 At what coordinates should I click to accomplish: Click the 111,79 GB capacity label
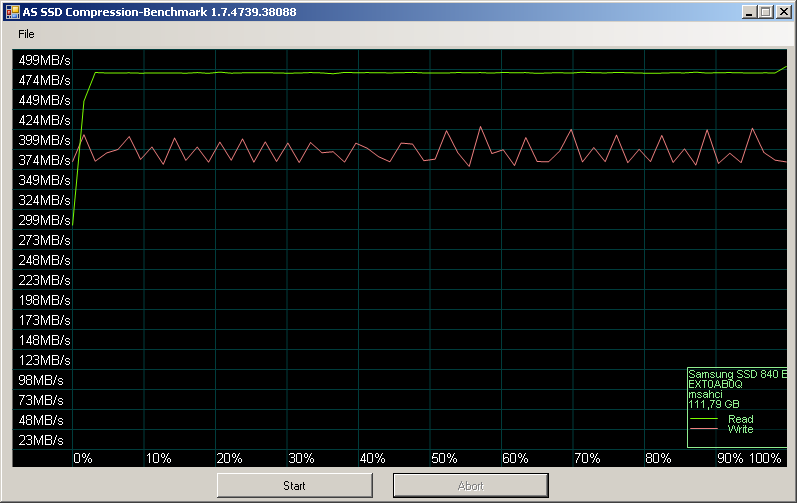point(714,404)
